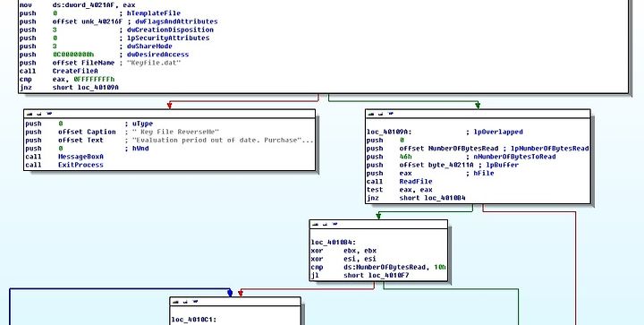644x325 pixels.
Task: Click the 0C0000000h operand
Action: 73,55
